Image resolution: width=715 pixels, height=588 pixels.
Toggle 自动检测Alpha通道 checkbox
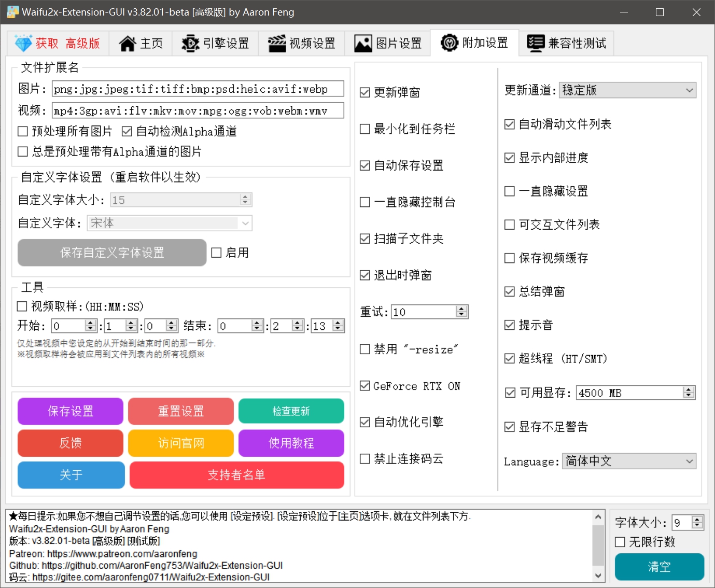coord(179,132)
